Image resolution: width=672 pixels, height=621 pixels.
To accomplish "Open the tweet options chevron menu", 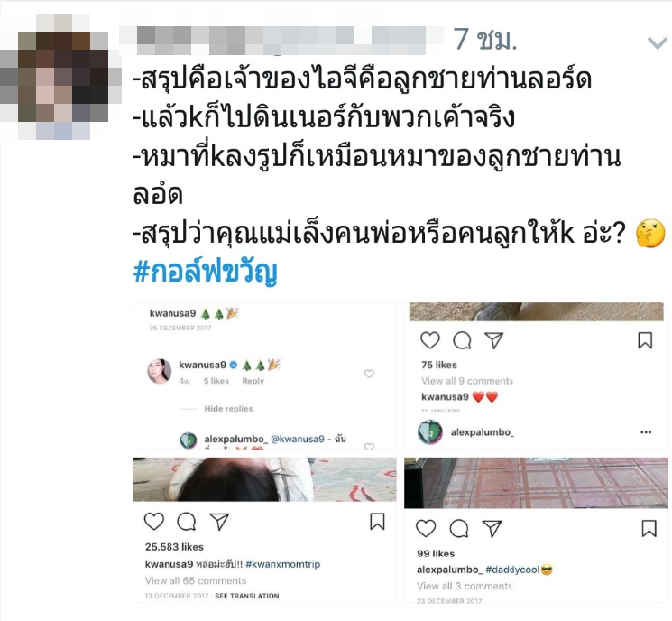I will click(658, 42).
